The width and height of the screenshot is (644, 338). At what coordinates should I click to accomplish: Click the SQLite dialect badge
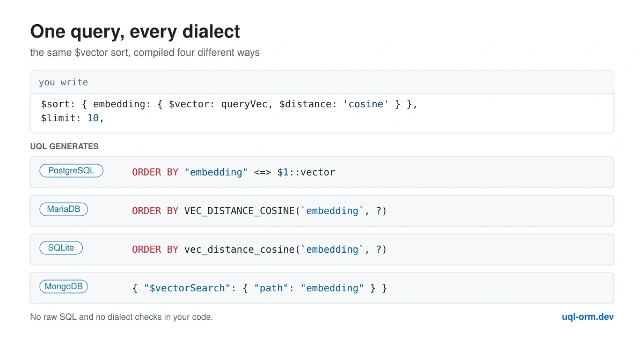61,248
